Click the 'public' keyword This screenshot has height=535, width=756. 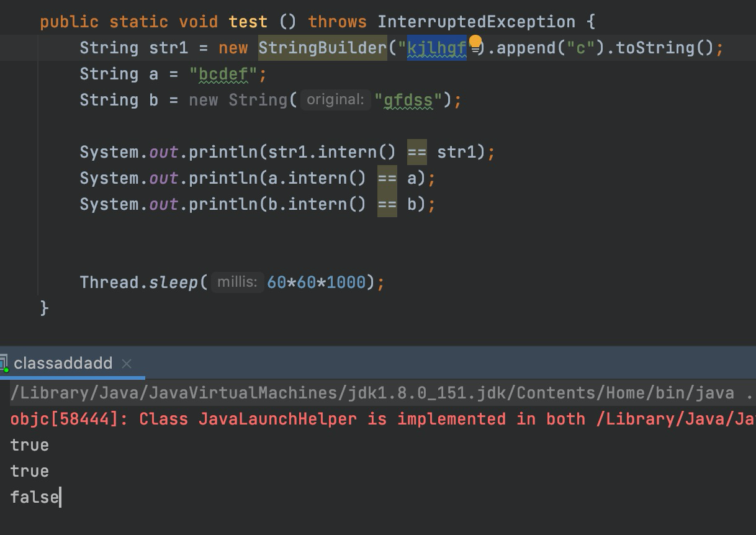coord(70,22)
